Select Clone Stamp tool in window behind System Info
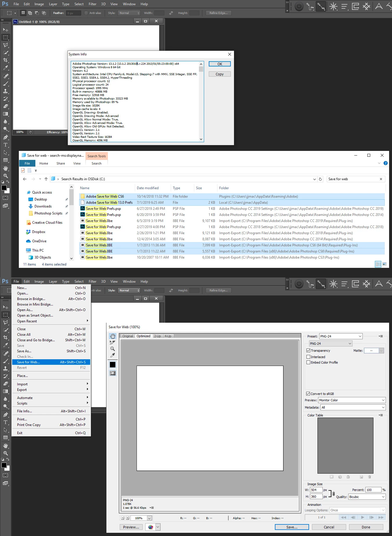This screenshot has width=392, height=536. click(6, 91)
